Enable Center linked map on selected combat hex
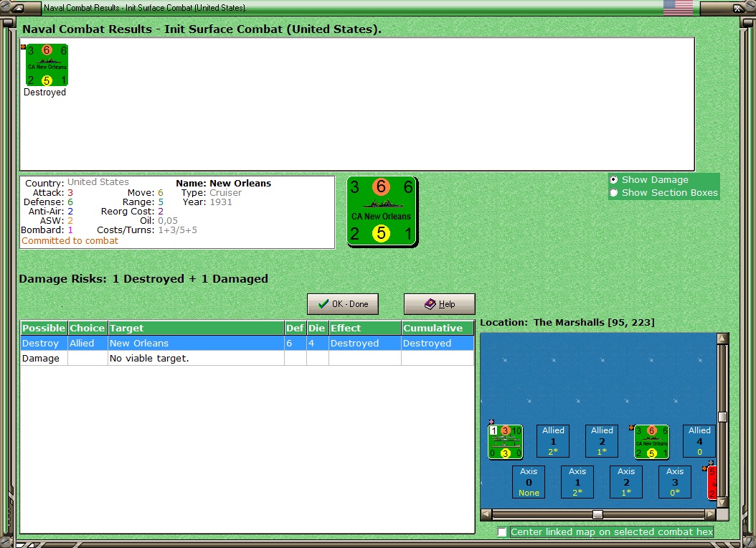756x548 pixels. pyautogui.click(x=502, y=532)
